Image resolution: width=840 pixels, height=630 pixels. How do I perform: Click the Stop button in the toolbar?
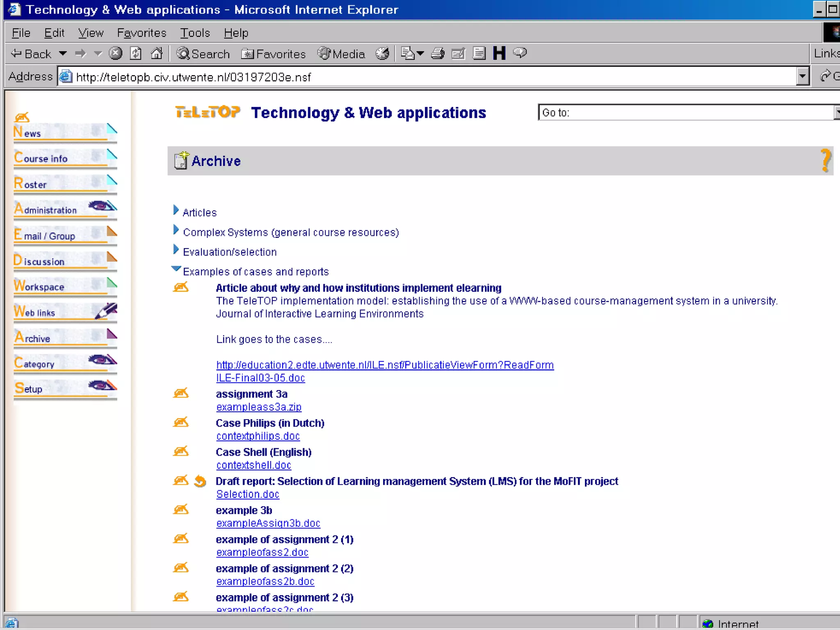(116, 53)
